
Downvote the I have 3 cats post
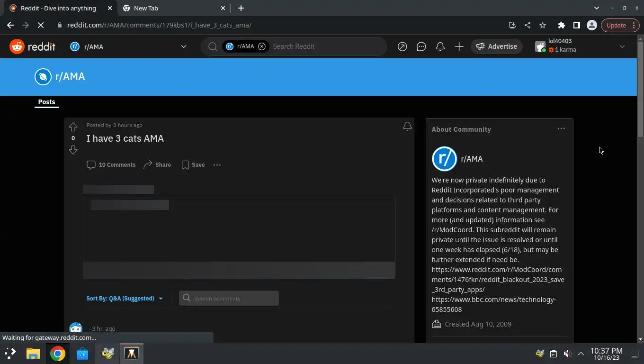click(73, 150)
